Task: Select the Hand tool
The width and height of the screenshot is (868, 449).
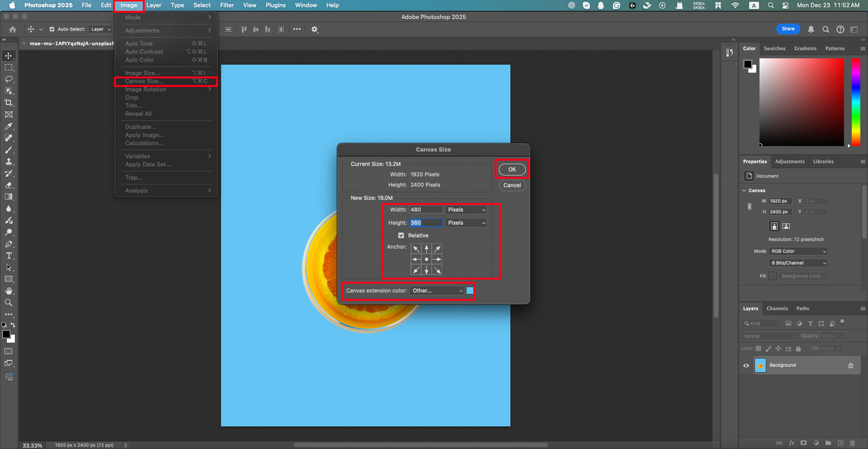Action: point(9,291)
